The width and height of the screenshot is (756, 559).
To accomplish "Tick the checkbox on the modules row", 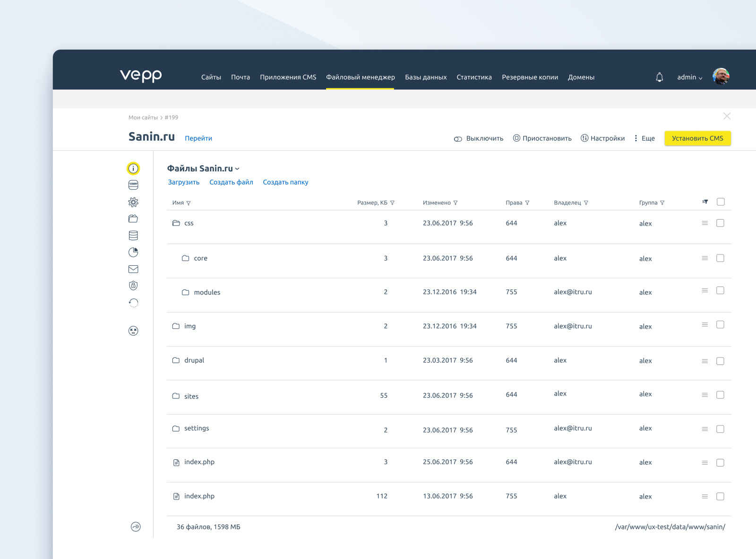I will (721, 291).
